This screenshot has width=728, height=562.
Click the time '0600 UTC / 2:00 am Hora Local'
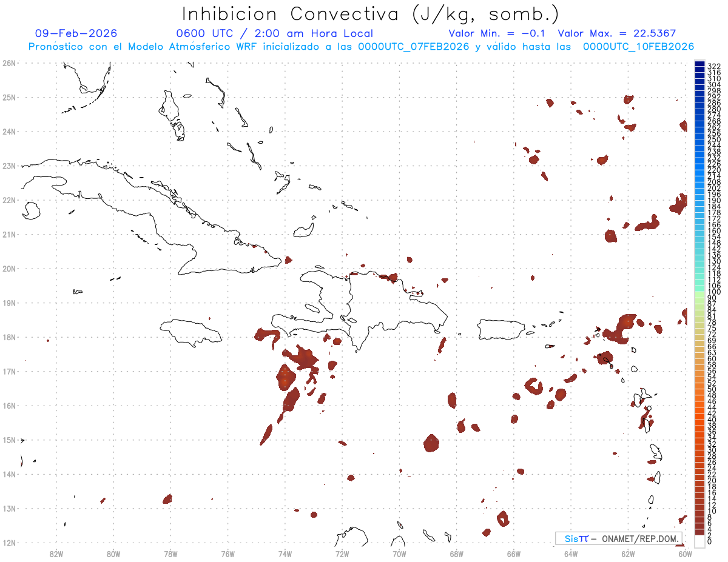[275, 33]
